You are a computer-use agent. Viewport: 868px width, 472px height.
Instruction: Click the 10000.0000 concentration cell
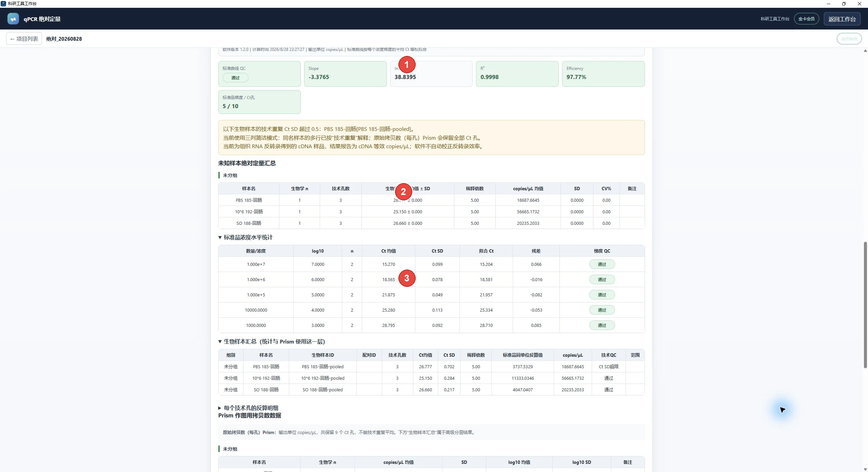(256, 310)
